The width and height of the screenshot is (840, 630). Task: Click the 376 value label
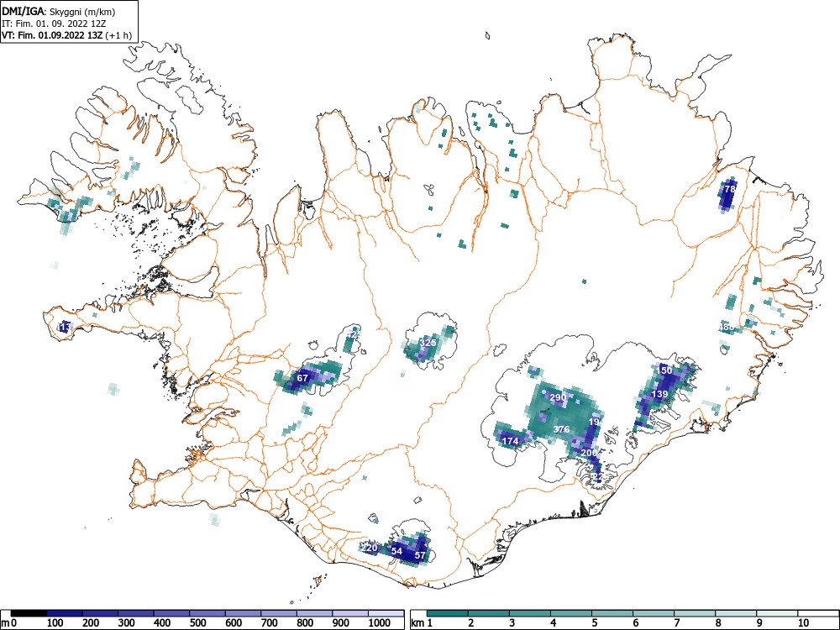click(561, 429)
